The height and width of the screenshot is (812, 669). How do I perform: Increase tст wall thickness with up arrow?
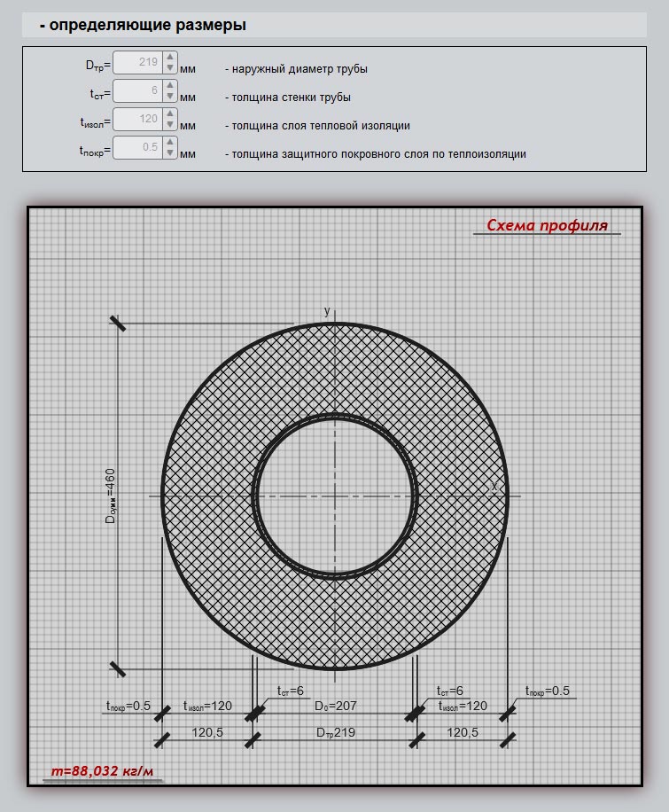170,86
